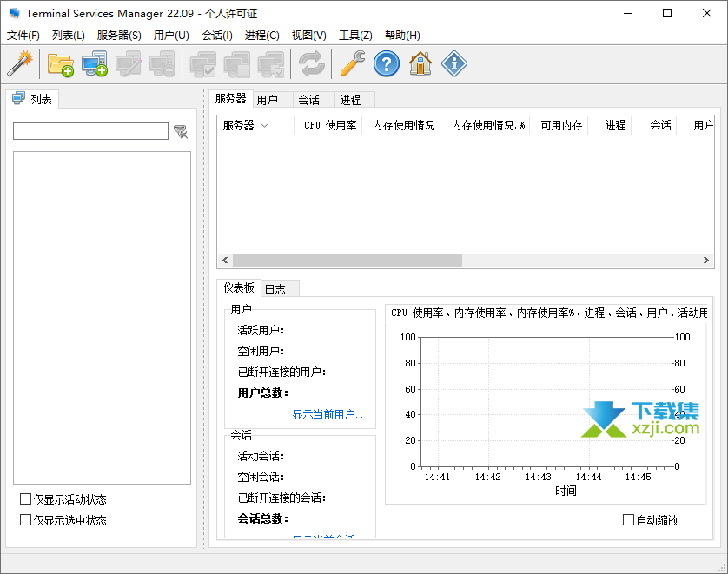Click the server table horizontal scrollbar thumb
This screenshot has height=574, width=728.
[347, 260]
